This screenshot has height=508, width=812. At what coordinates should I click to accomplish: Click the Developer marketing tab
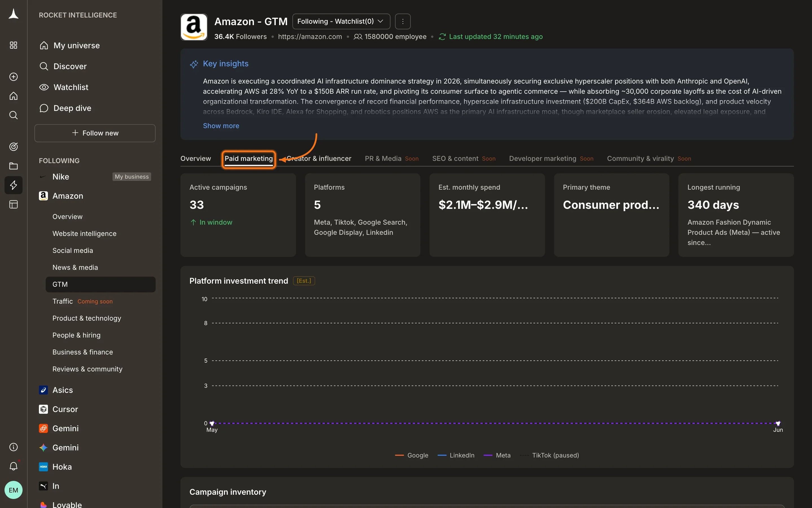click(x=551, y=159)
